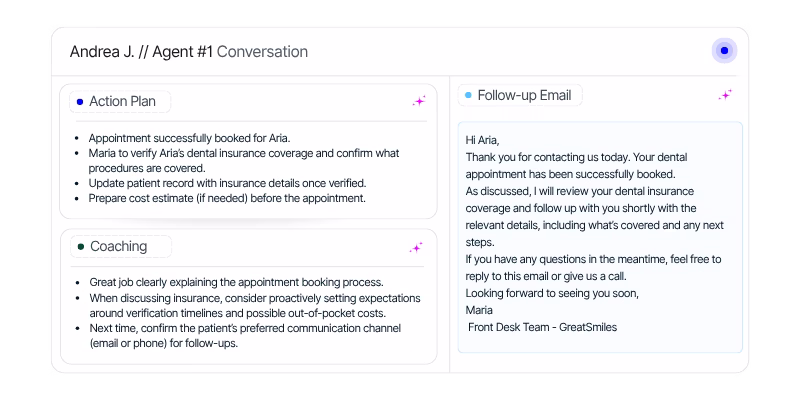Click inside the follow-up email text box
This screenshot has height=400, width=800.
pyautogui.click(x=600, y=237)
